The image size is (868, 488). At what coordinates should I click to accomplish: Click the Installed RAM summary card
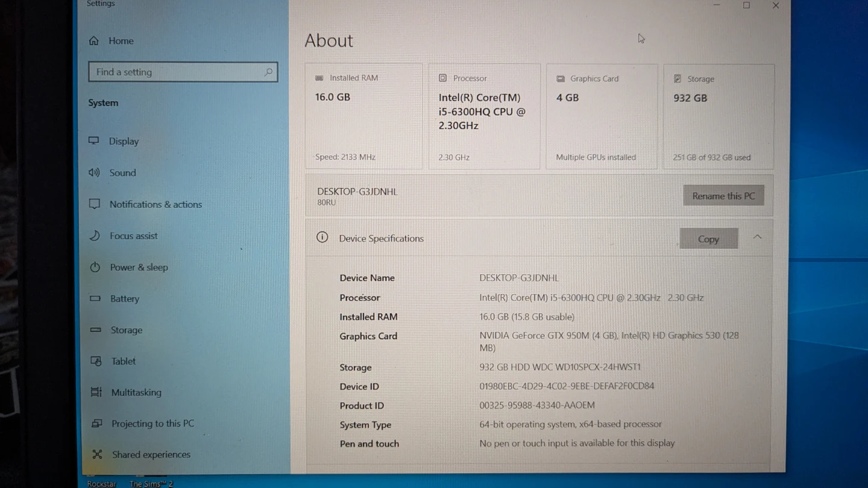coord(363,117)
